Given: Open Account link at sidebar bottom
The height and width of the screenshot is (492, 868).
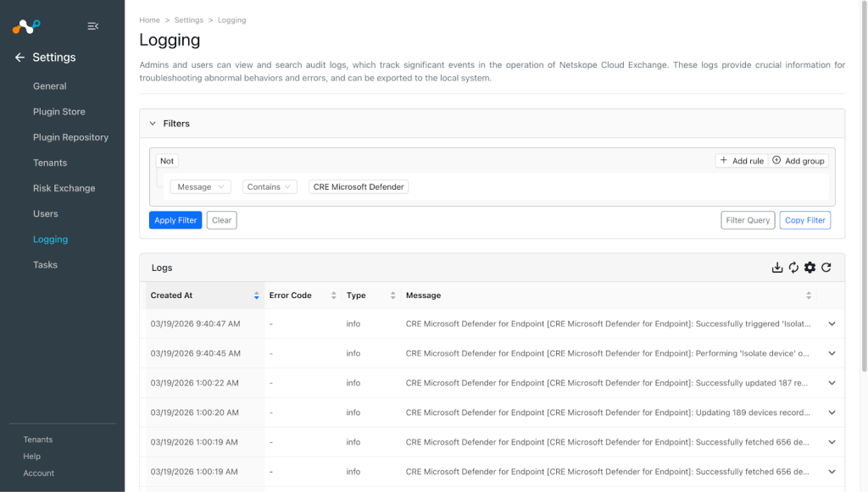Looking at the screenshot, I should 39,473.
